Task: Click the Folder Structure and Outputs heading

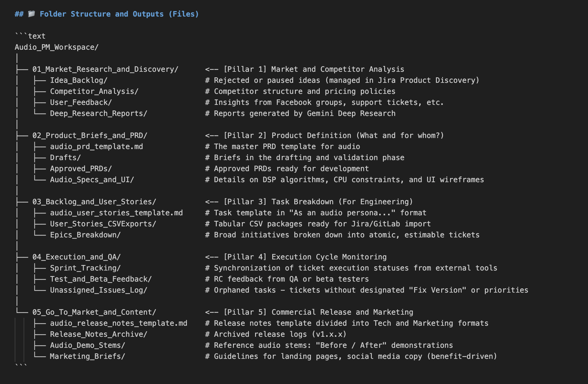Action: click(x=119, y=14)
